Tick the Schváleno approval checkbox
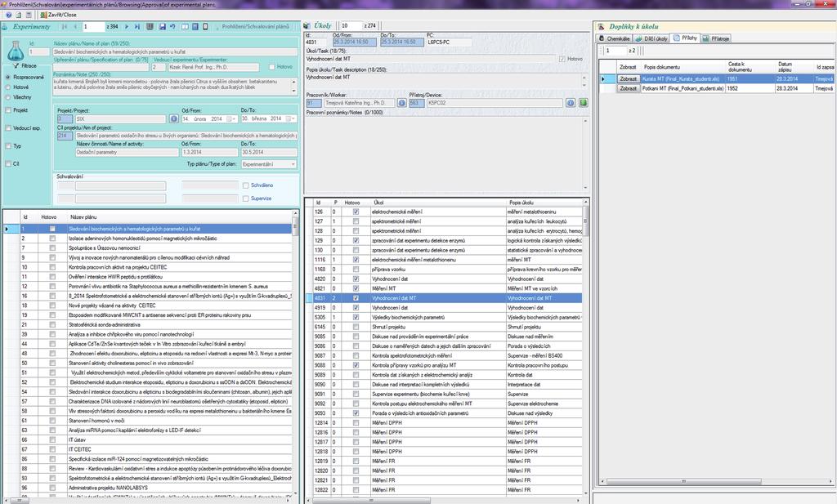 [245, 185]
